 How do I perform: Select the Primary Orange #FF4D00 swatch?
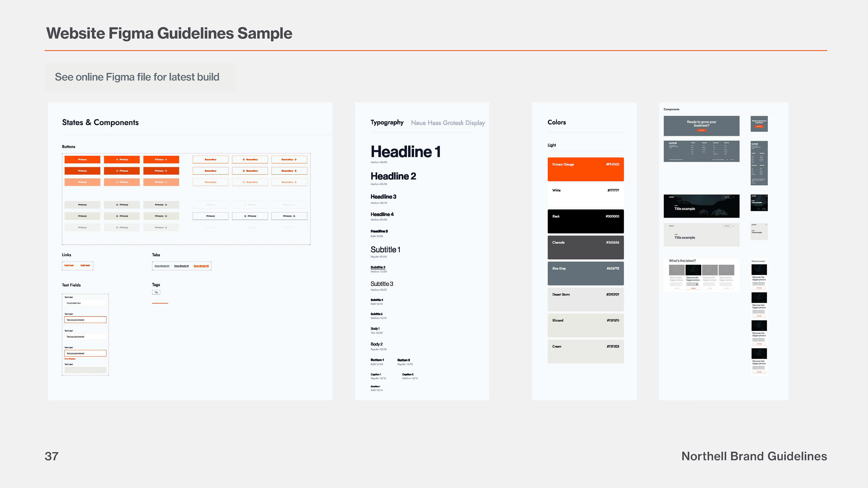coord(585,169)
